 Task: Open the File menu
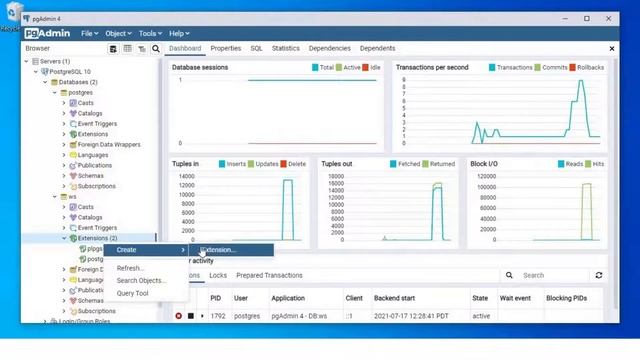click(x=89, y=33)
